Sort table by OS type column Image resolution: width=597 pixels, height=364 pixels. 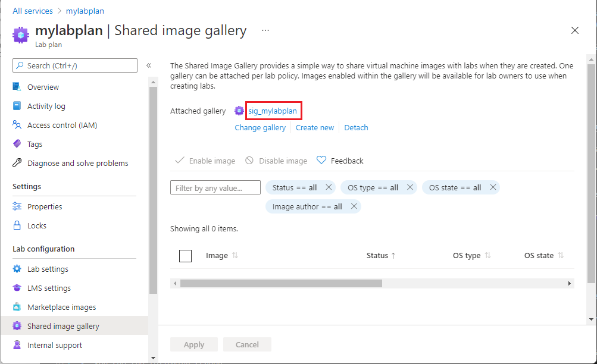[x=471, y=256]
